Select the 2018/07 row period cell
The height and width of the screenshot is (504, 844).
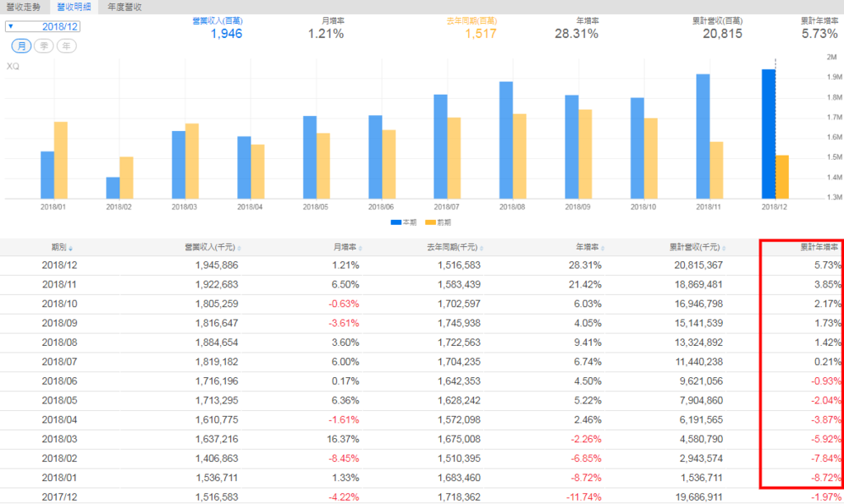coord(59,362)
